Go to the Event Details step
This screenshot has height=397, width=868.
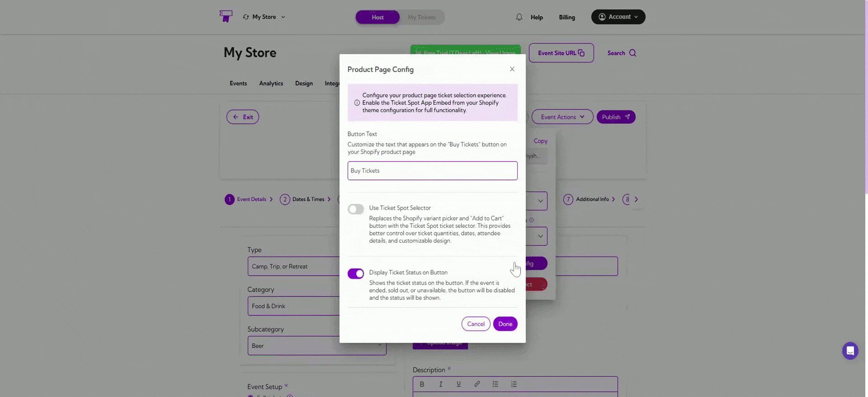251,199
